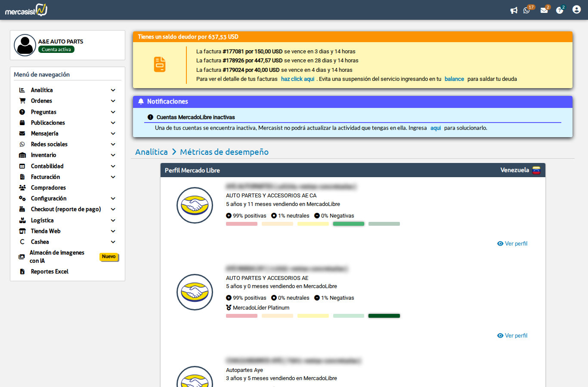Click the Notificaciones bell icon
588x387 pixels.
point(141,101)
